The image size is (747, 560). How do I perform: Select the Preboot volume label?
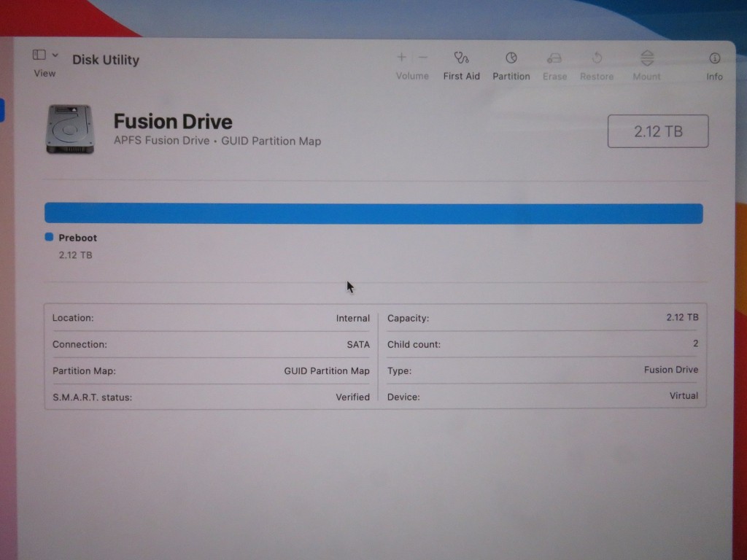pyautogui.click(x=77, y=238)
